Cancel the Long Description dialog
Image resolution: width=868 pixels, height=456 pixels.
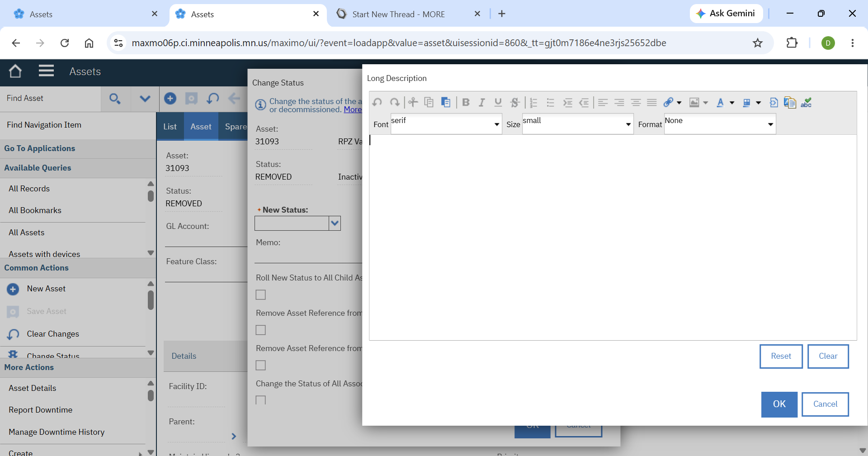[825, 404]
